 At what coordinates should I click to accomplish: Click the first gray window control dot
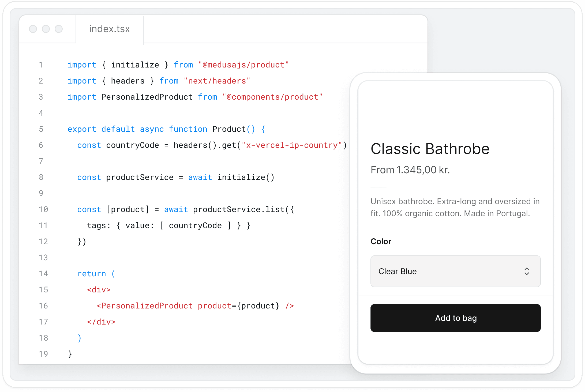pos(33,29)
